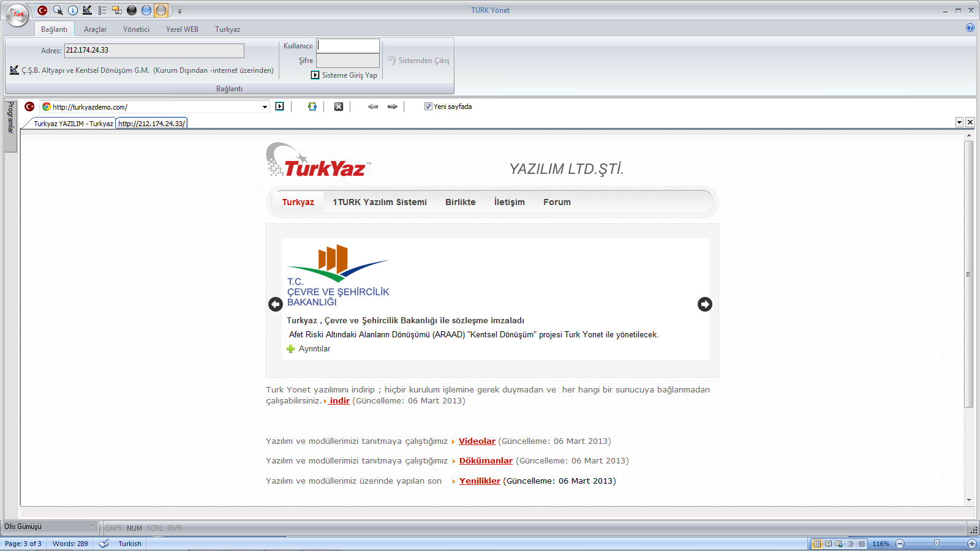The width and height of the screenshot is (980, 551).
Task: Open the İletişim menu item
Action: coord(509,202)
